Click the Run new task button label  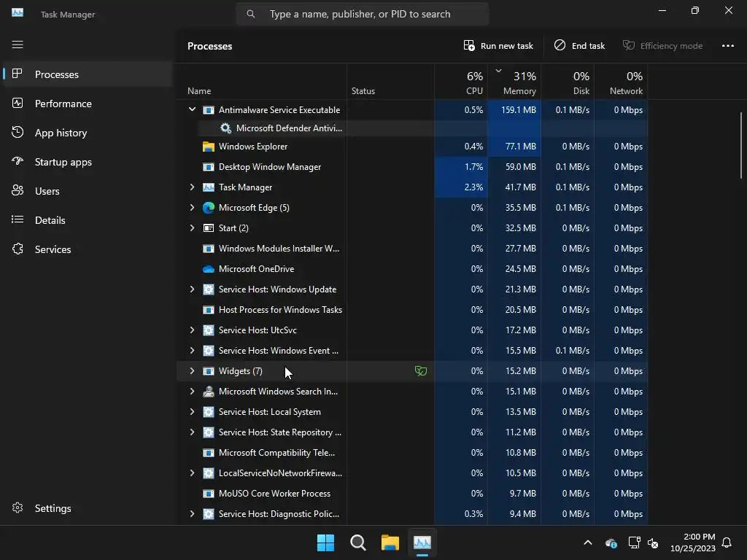pyautogui.click(x=506, y=46)
